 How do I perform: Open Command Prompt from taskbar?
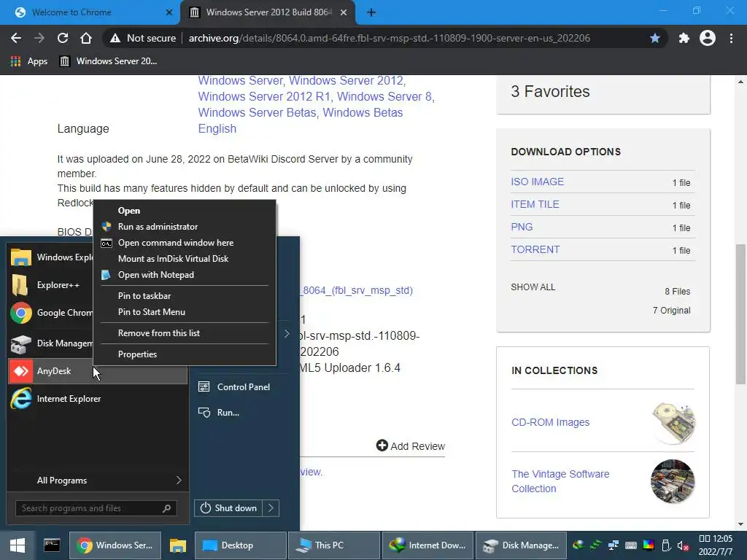52,545
